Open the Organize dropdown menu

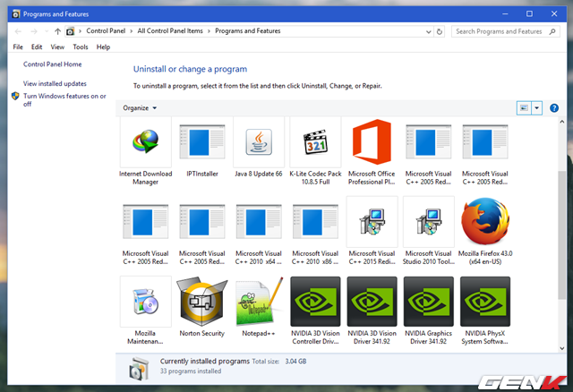coord(140,108)
